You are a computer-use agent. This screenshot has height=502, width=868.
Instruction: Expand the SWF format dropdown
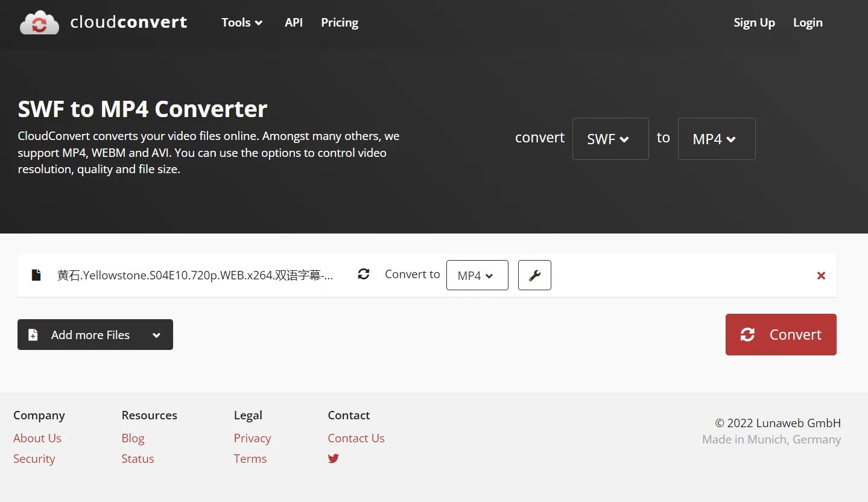pyautogui.click(x=610, y=139)
